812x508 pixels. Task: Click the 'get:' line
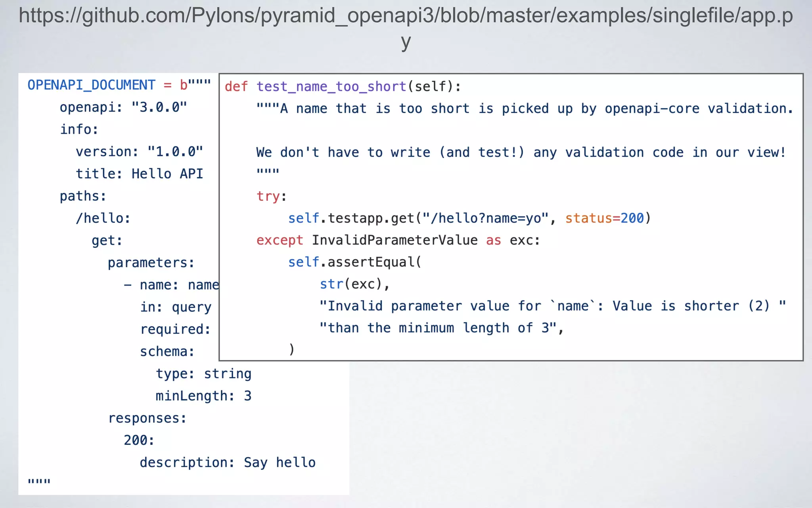coord(107,241)
